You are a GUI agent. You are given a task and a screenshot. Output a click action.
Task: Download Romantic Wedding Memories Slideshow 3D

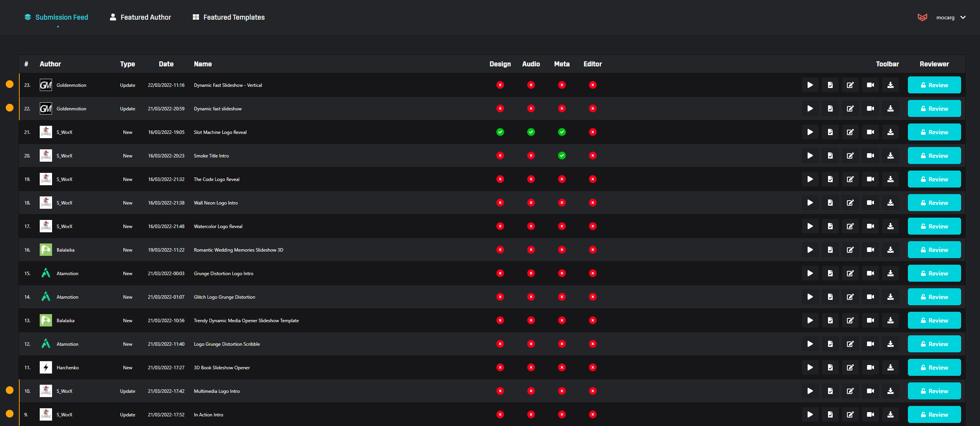point(890,250)
